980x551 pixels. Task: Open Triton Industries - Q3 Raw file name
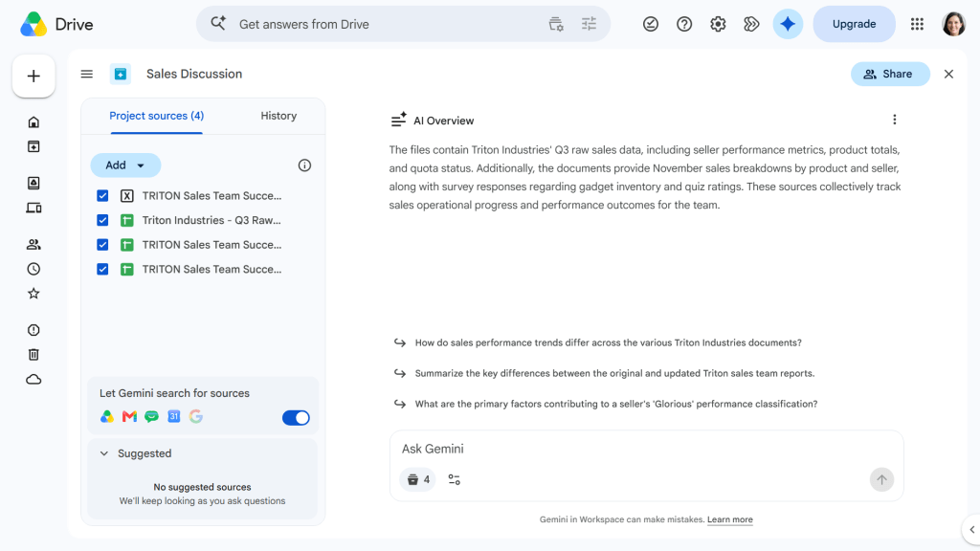212,220
